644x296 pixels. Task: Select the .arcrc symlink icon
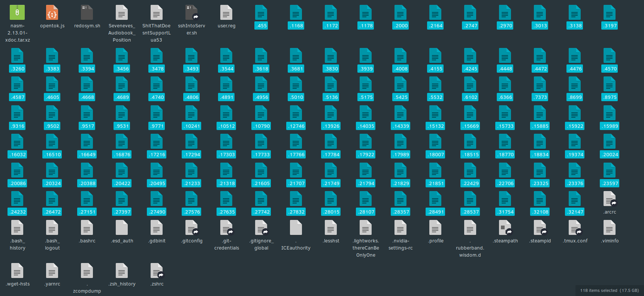610,199
